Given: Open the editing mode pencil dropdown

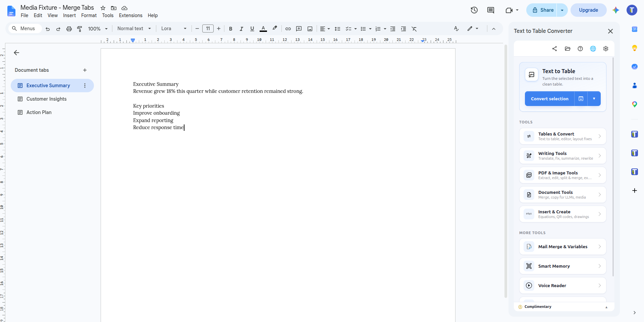Looking at the screenshot, I should 473,29.
